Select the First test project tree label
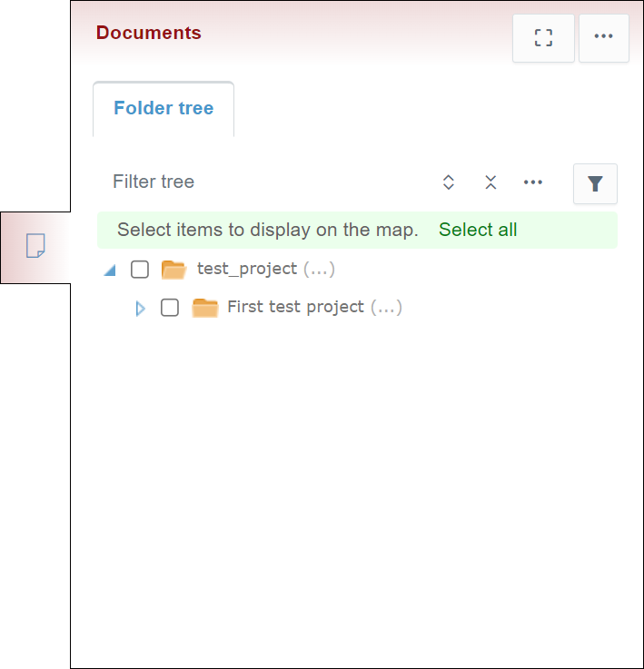This screenshot has width=644, height=669. 295,307
